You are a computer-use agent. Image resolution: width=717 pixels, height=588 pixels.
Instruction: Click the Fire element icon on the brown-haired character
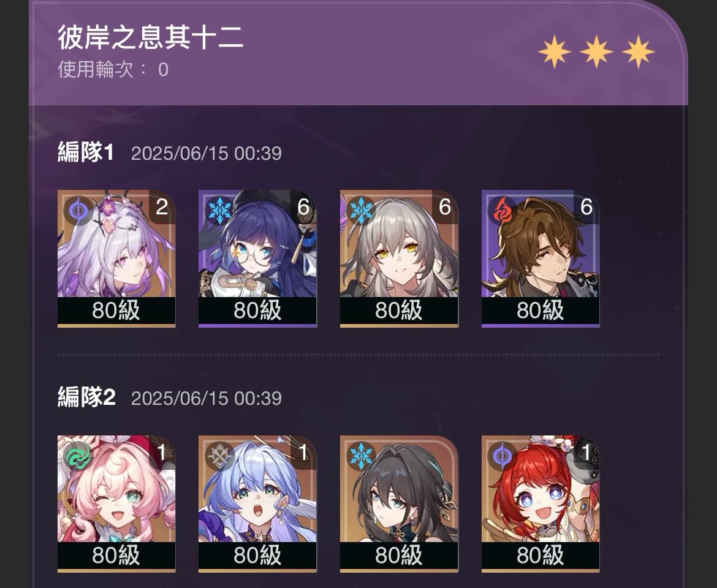point(503,211)
